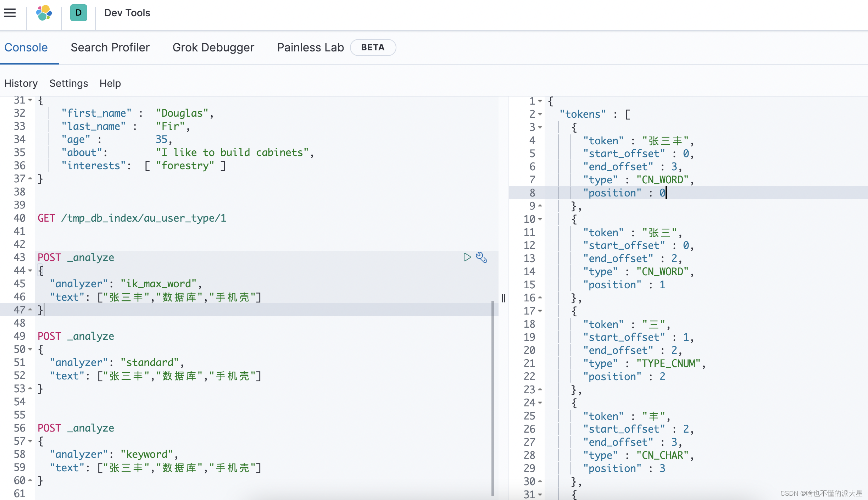Click the "TYPE_CNUM" type value
The width and height of the screenshot is (868, 500).
(x=668, y=363)
